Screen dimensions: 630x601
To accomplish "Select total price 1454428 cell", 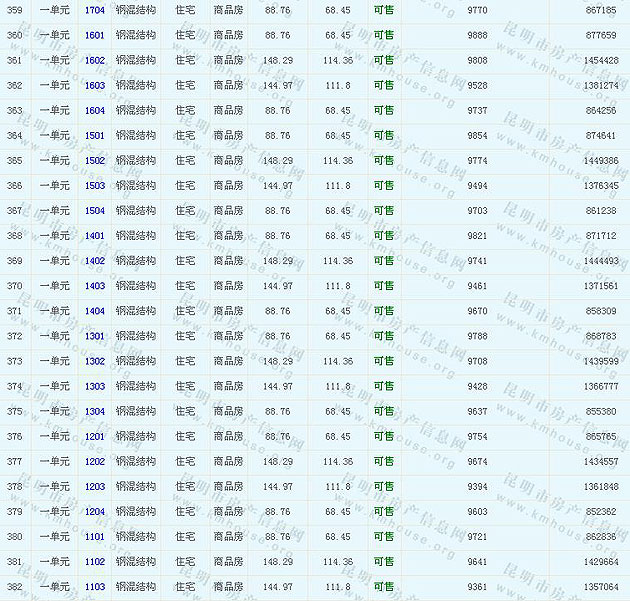I will tap(601, 60).
